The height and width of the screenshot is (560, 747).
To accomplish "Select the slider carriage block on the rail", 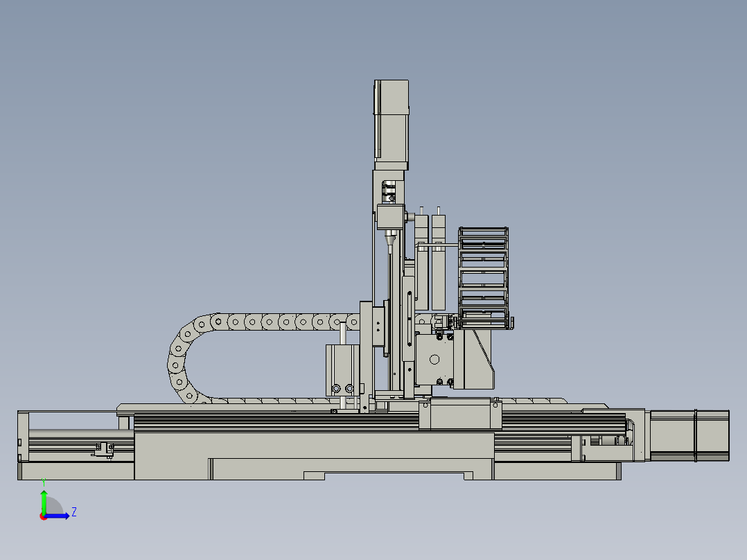I will 460,414.
